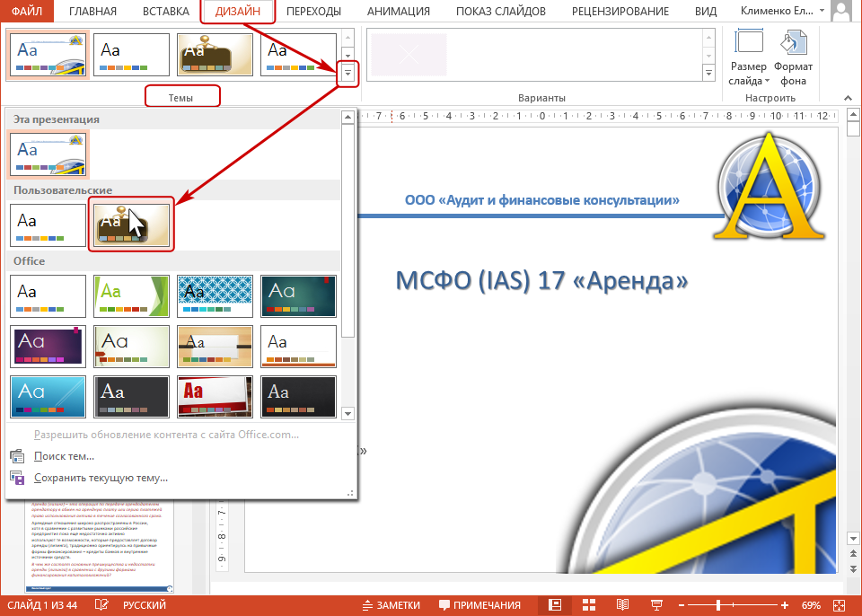Select the plain white Office theme in ribbon
Viewport: 862px width, 616px height.
[131, 55]
